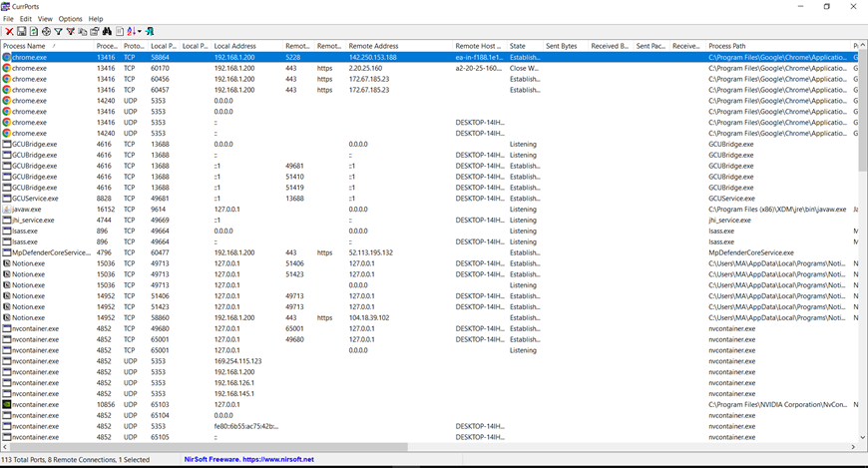This screenshot has height=468, width=868.
Task: Copy selected items using toolbar icon
Action: (x=83, y=32)
